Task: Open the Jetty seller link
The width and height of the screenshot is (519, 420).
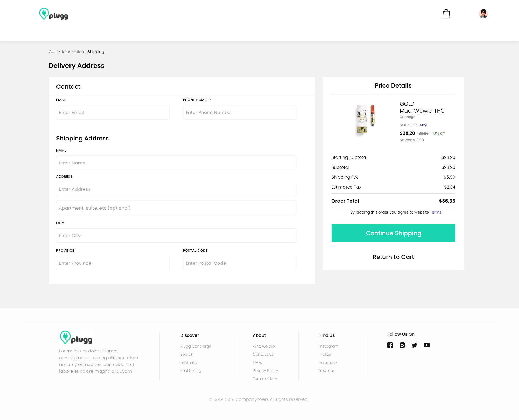Action: pos(422,125)
